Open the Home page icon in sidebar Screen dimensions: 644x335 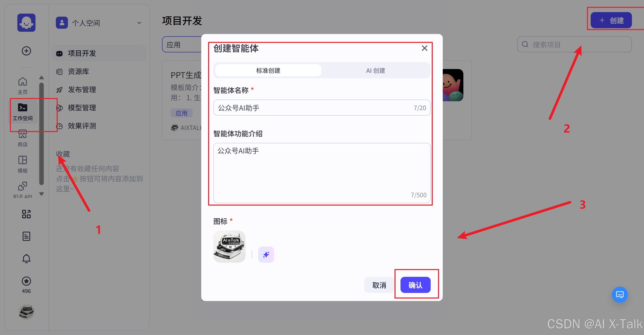click(22, 85)
